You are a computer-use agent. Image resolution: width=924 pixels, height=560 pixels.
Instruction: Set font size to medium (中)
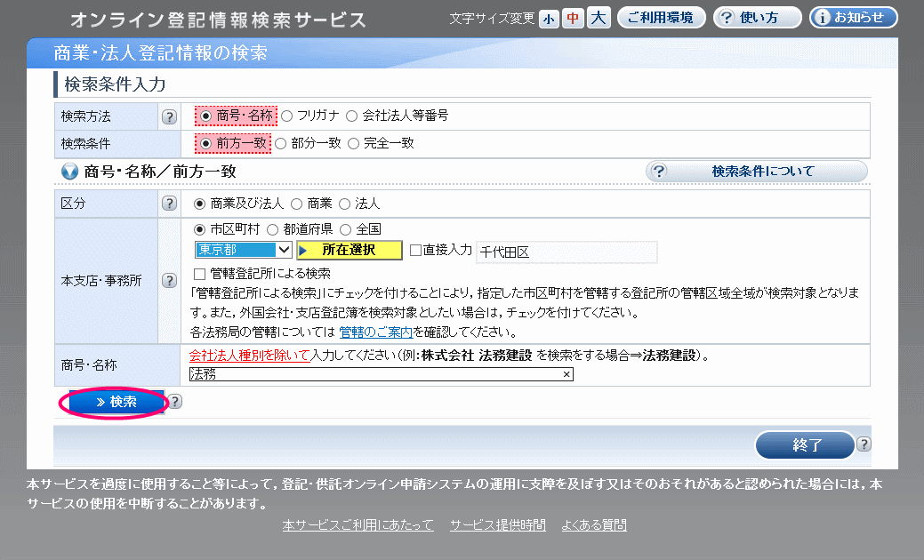click(573, 19)
